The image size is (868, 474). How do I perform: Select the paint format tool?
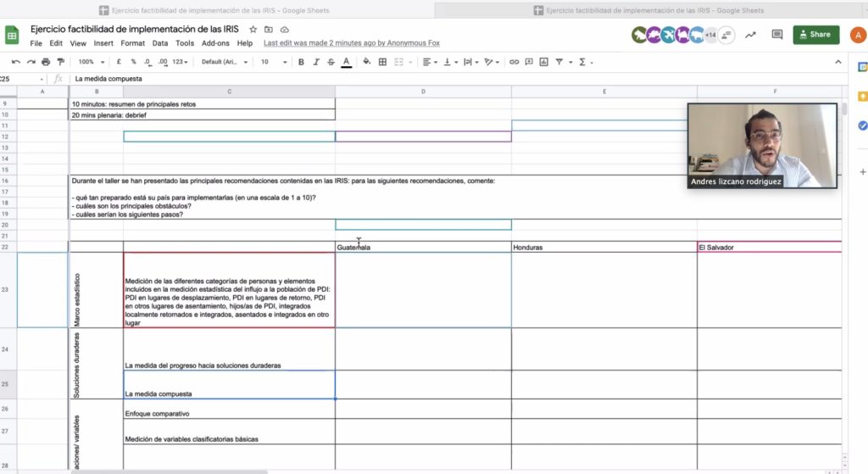tap(60, 62)
